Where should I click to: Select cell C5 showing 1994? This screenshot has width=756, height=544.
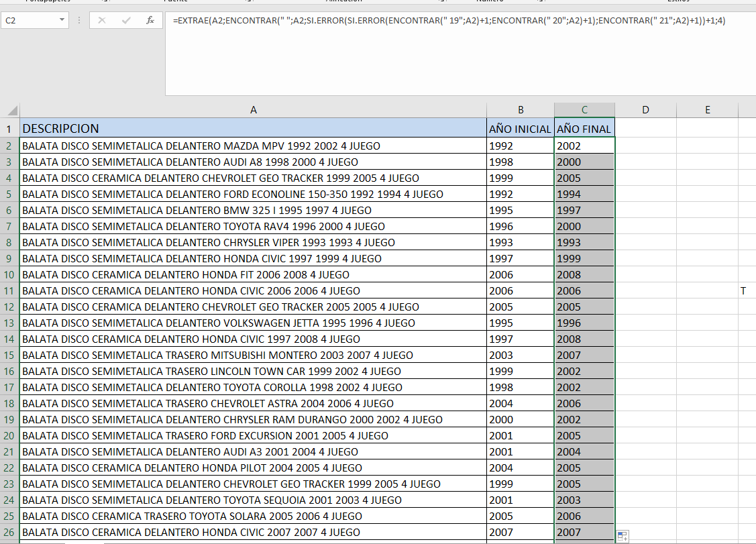(x=584, y=194)
